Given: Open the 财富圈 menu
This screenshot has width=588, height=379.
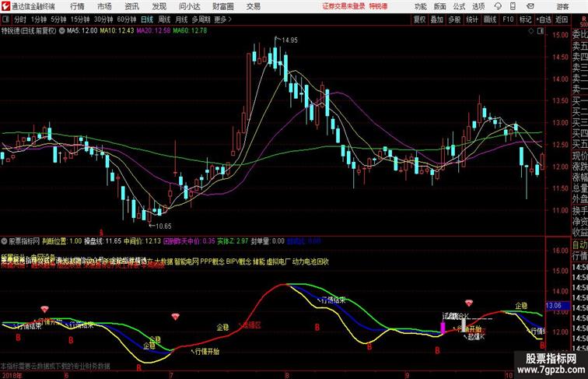Looking at the screenshot, I should 223,6.
